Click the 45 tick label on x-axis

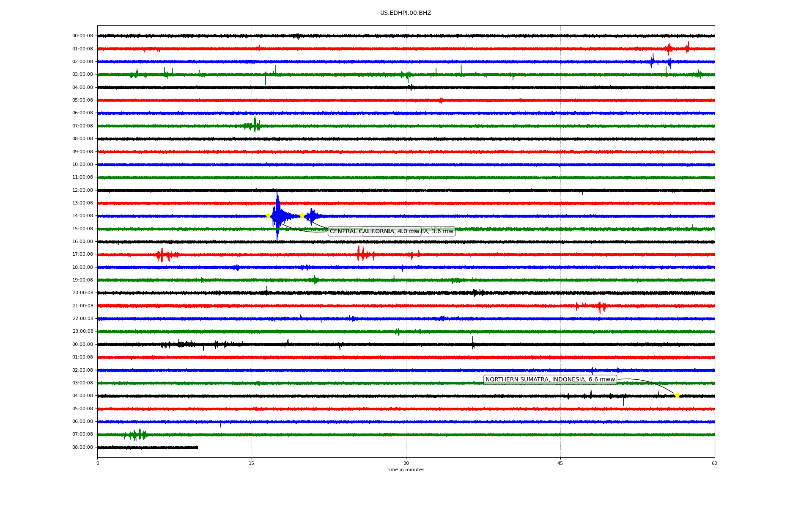click(x=560, y=463)
